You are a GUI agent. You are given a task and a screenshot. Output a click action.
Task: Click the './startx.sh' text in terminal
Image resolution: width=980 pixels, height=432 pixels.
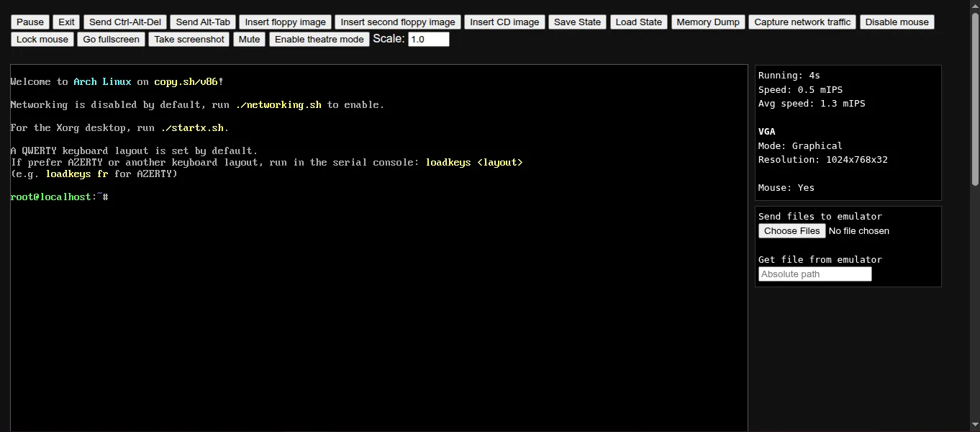pyautogui.click(x=192, y=128)
